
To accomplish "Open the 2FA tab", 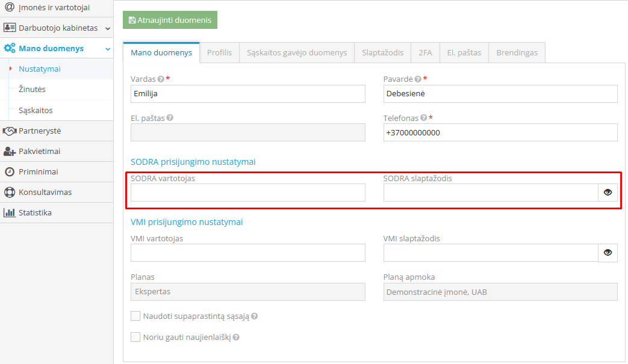I will tap(425, 53).
